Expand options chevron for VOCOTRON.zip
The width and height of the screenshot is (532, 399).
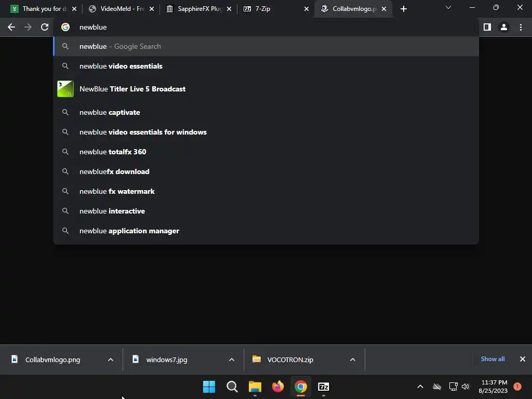(x=353, y=360)
